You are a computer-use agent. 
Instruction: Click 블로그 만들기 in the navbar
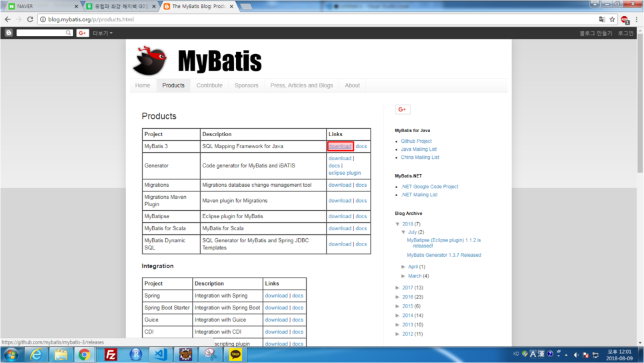(x=595, y=33)
